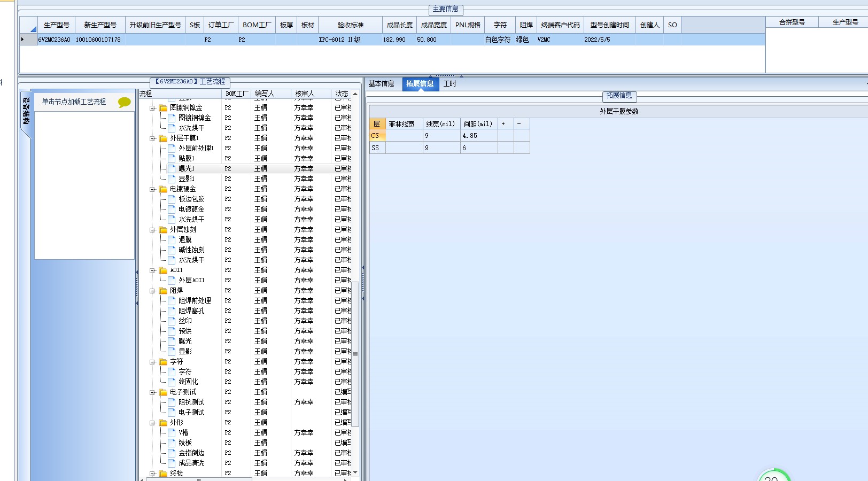Viewport: 868px width, 481px height.
Task: Click CS row 间距 cell 4.85
Action: (x=479, y=136)
